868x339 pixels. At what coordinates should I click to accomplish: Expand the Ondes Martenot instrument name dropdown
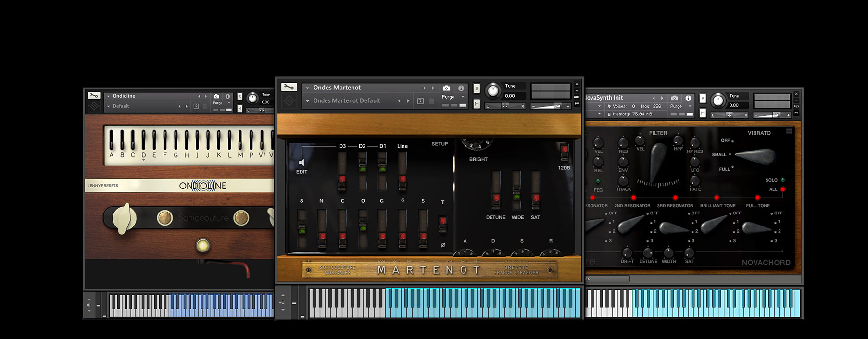click(x=308, y=88)
